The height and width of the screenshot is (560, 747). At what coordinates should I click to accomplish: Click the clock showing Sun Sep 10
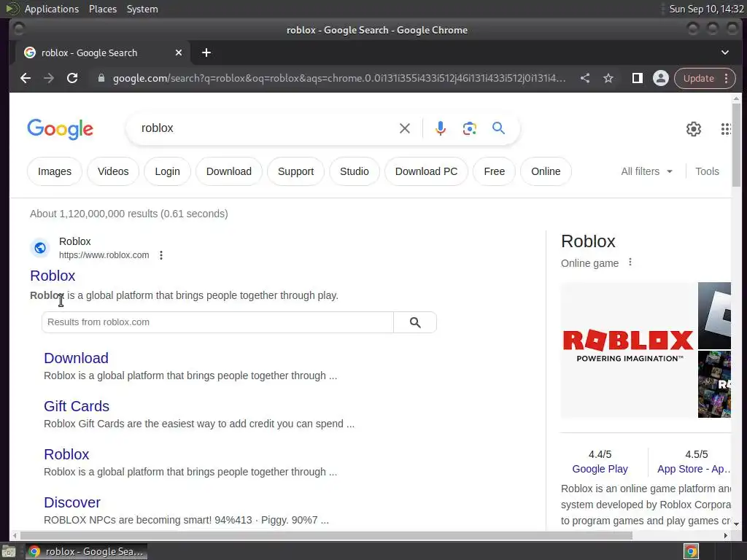[706, 9]
